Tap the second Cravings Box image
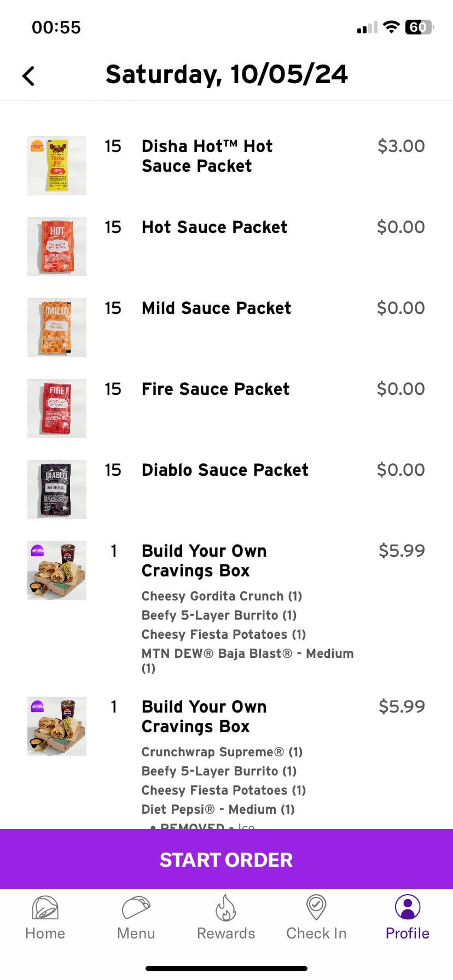 pyautogui.click(x=57, y=726)
